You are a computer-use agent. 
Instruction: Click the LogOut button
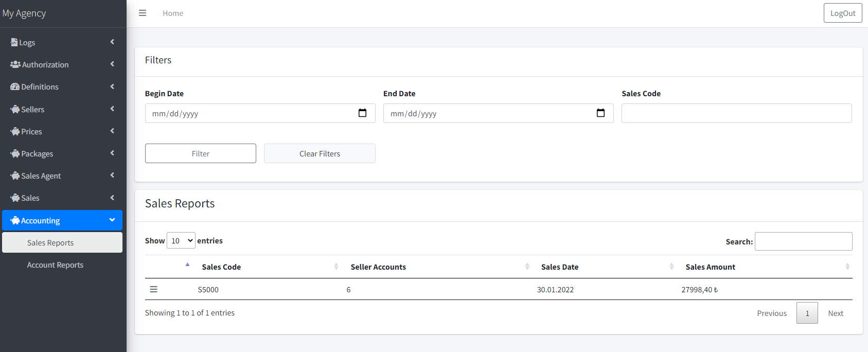point(843,13)
